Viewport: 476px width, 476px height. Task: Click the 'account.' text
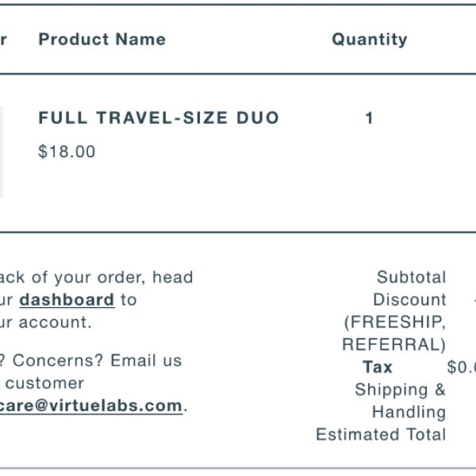point(56,322)
